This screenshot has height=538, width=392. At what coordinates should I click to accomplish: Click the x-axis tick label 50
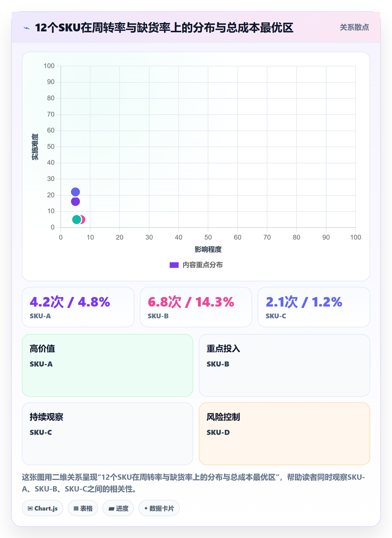(208, 237)
